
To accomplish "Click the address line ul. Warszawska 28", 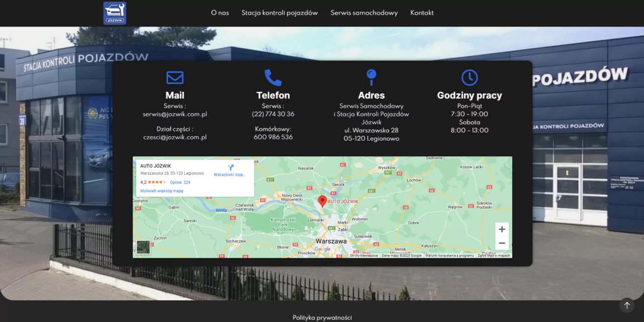I will 371,130.
